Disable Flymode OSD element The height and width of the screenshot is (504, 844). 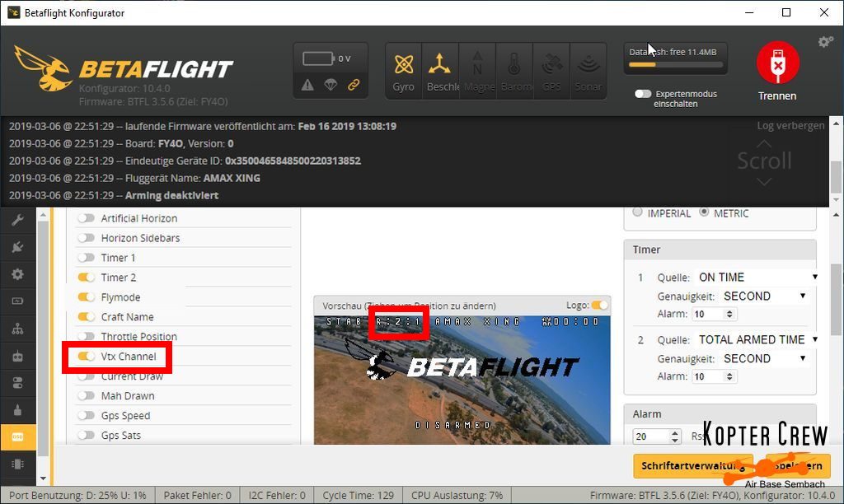(x=86, y=297)
